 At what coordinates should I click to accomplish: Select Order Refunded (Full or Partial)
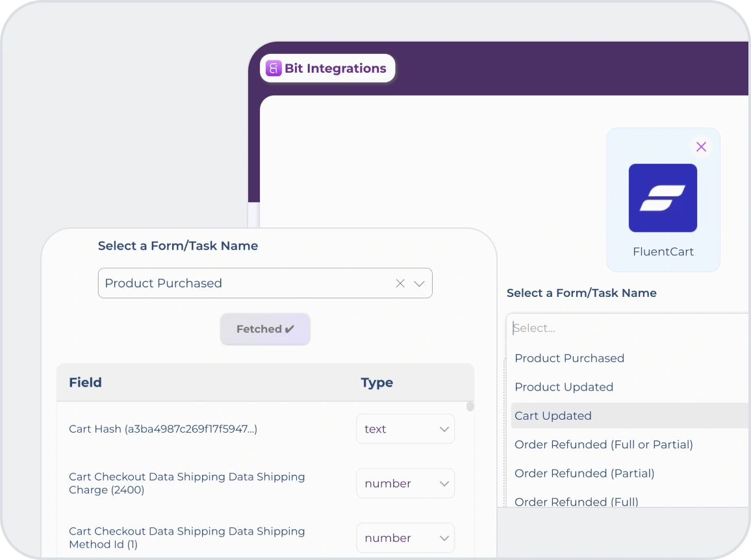tap(604, 444)
